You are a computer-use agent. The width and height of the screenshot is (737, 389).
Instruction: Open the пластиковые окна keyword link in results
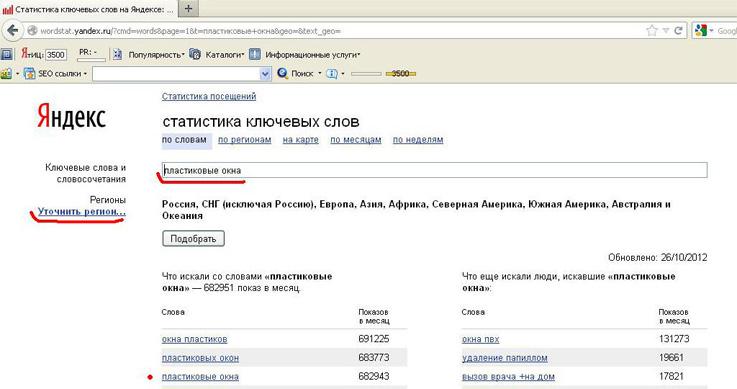[x=200, y=377]
